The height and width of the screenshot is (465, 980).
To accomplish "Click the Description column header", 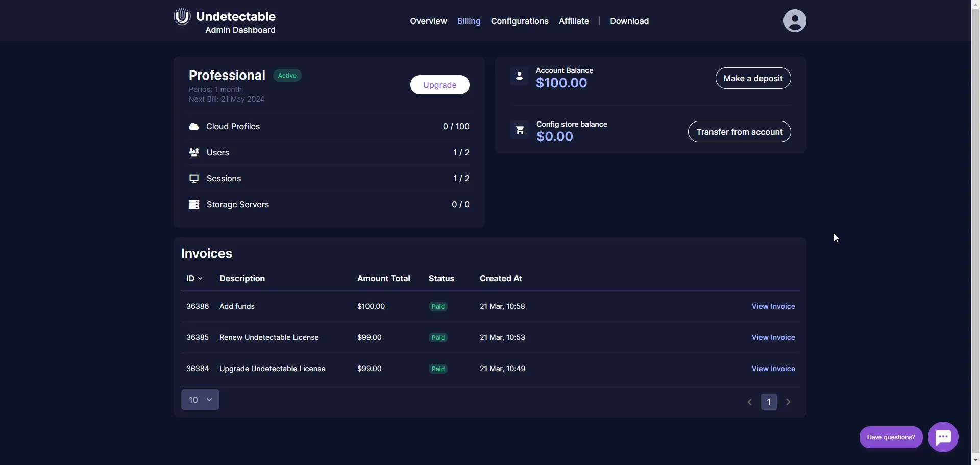I will 242,278.
